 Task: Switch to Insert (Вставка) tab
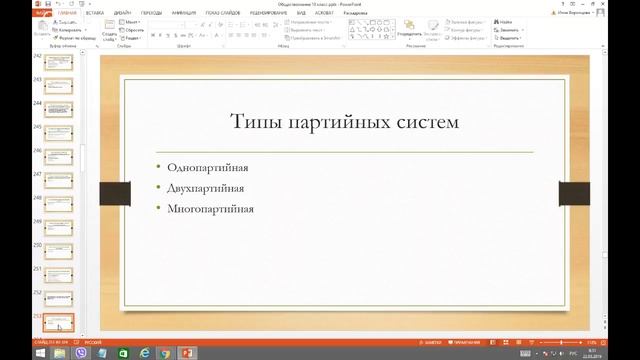[95, 13]
